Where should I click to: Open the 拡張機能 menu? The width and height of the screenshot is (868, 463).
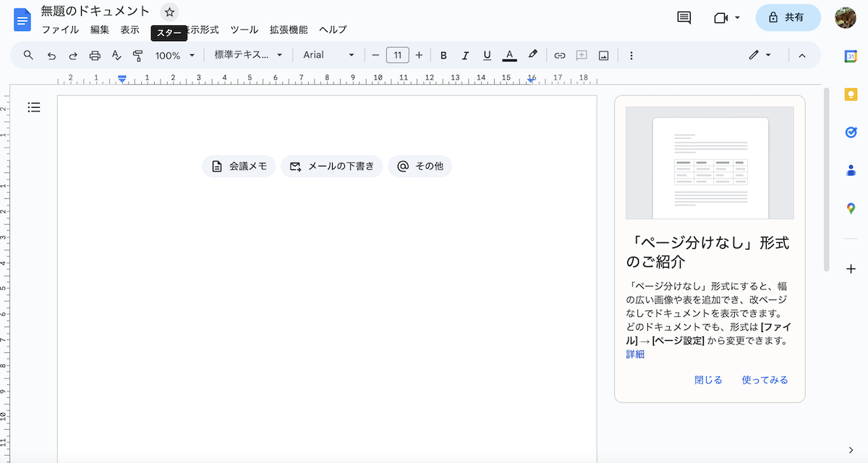point(289,30)
